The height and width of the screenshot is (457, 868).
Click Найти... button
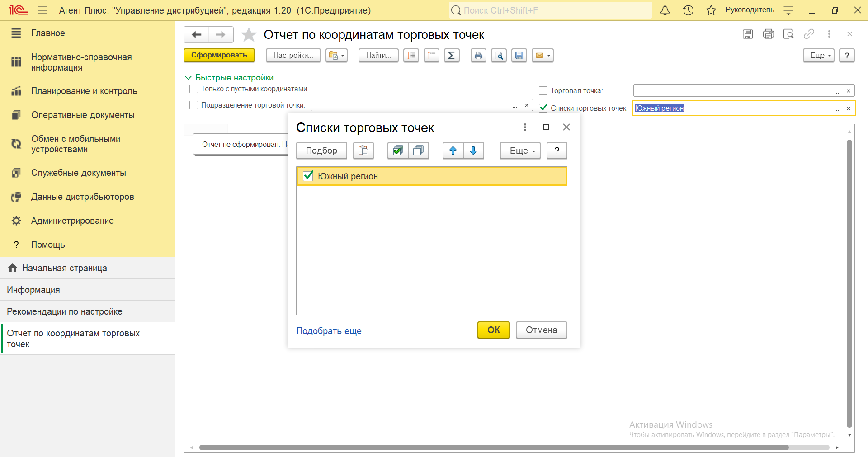(x=378, y=55)
